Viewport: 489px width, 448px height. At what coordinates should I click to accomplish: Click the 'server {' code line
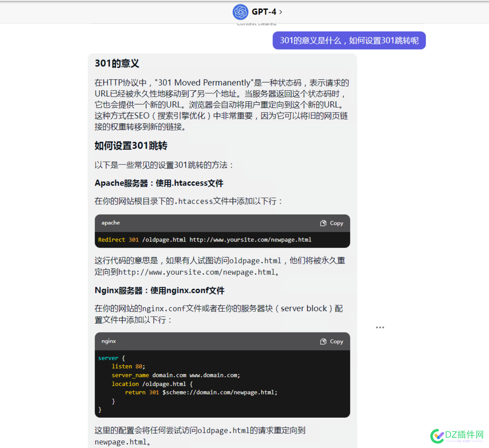[x=112, y=358]
